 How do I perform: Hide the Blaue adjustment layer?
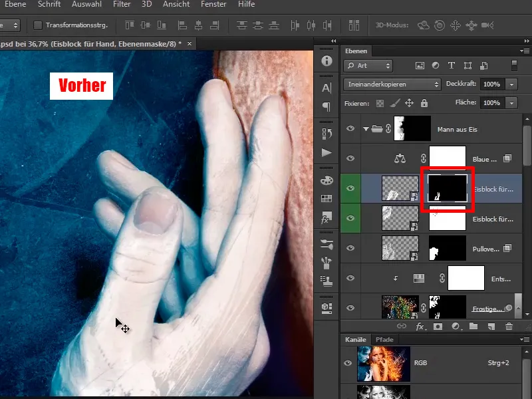[x=350, y=158]
